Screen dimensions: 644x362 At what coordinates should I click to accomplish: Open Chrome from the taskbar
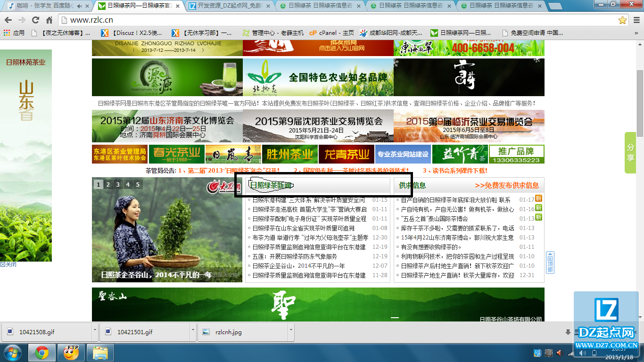tap(42, 353)
